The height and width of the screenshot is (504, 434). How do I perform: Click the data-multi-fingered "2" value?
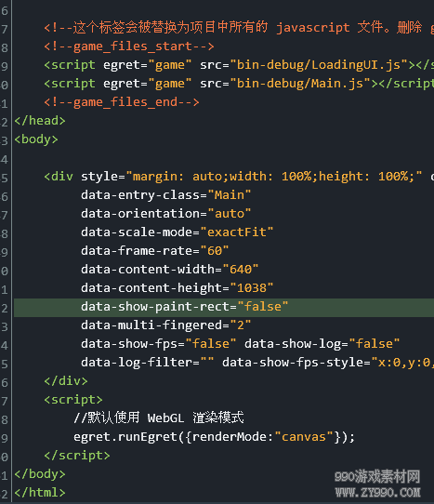[x=241, y=325]
